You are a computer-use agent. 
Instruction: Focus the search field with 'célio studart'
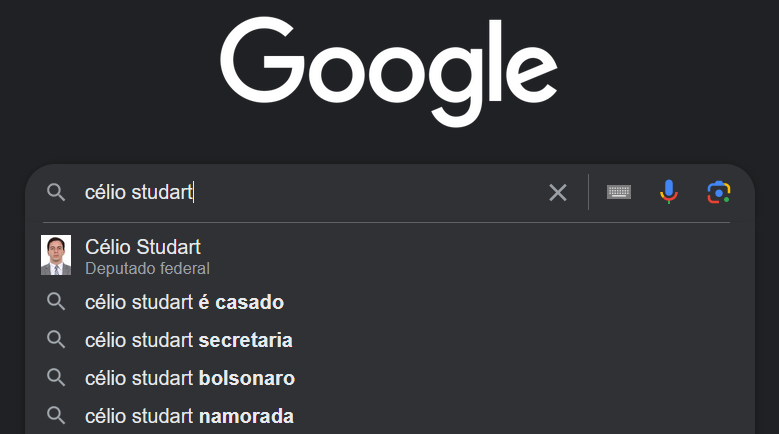(313, 192)
